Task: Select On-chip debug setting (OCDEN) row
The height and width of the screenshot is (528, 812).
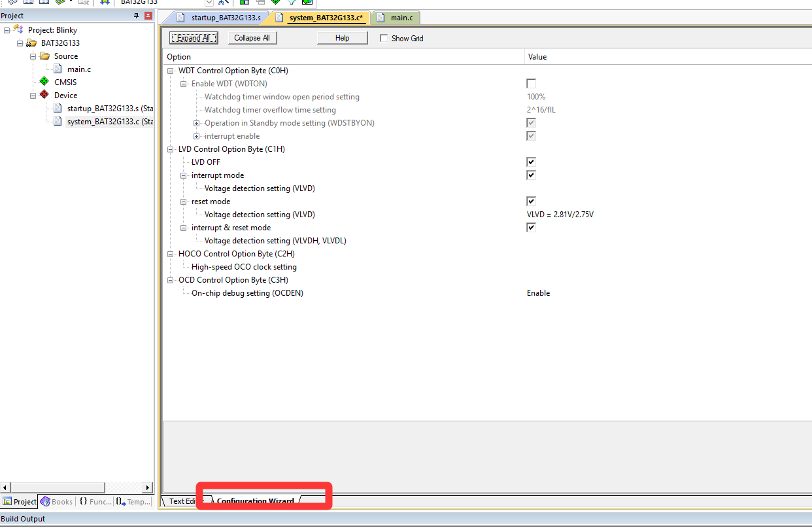Action: tap(247, 293)
